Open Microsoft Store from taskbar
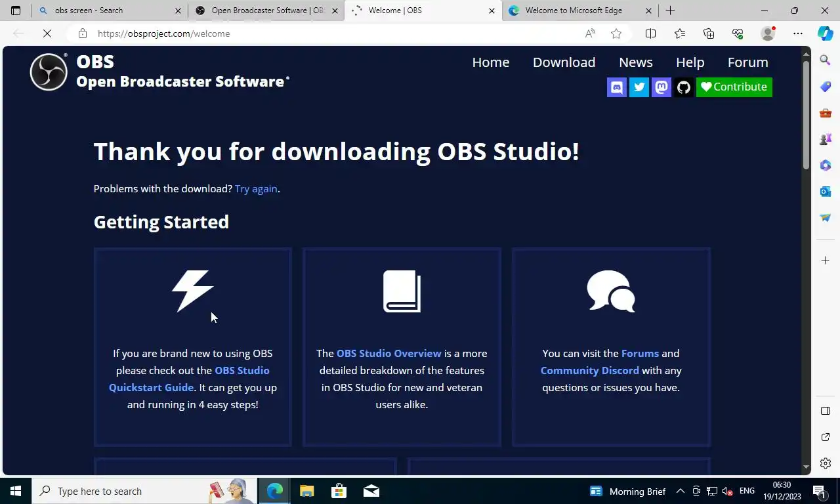Image resolution: width=840 pixels, height=504 pixels. click(339, 491)
